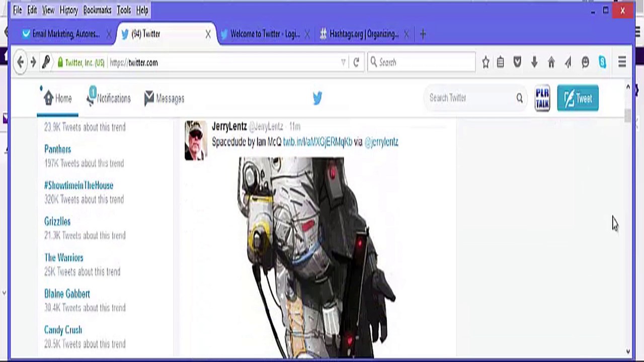This screenshot has height=362, width=644.
Task: Open the Firefox hamburger menu
Action: tap(622, 62)
